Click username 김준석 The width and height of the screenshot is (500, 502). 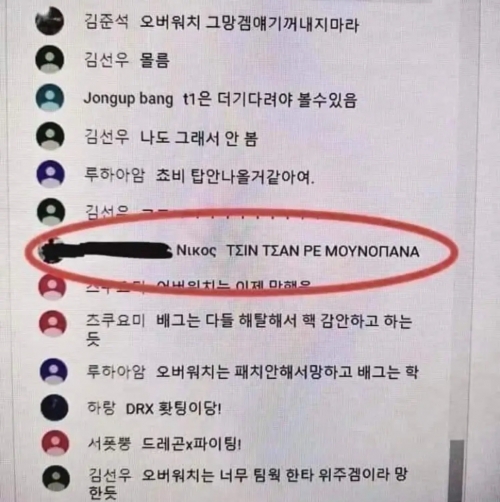coord(106,23)
